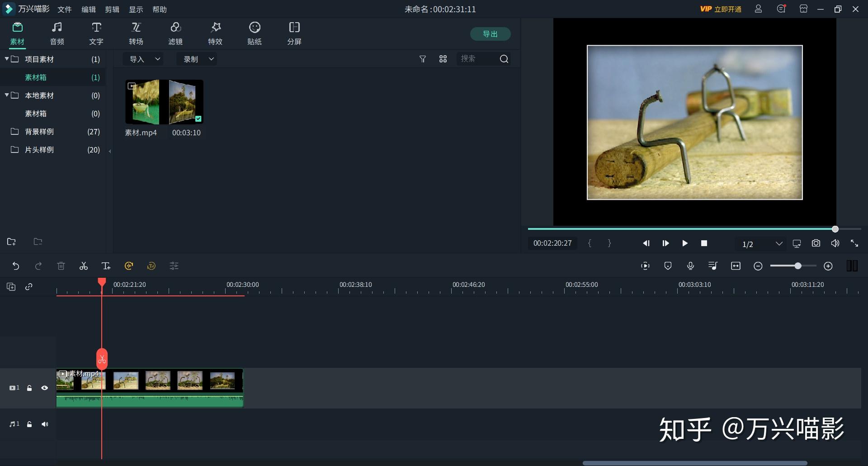Click the 搜索 search field
The width and height of the screenshot is (868, 466).
pos(477,59)
